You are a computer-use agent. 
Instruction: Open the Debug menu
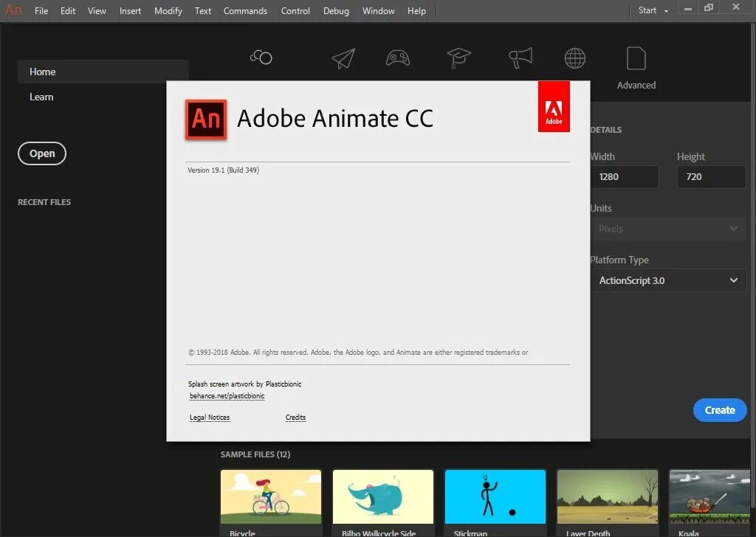(x=336, y=10)
